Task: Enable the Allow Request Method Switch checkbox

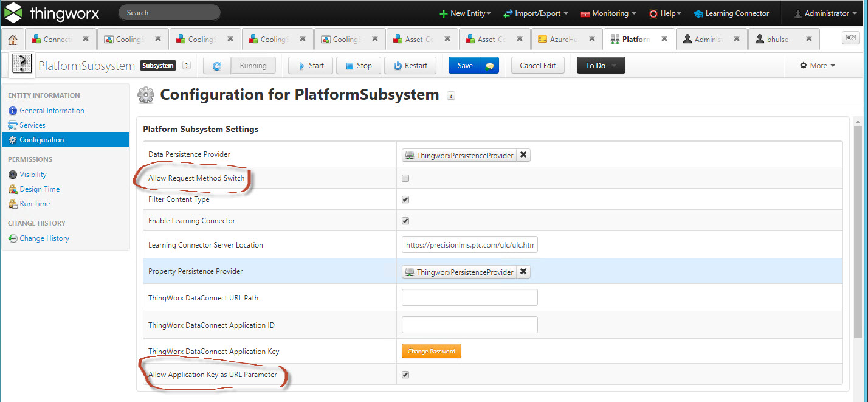Action: coord(405,176)
